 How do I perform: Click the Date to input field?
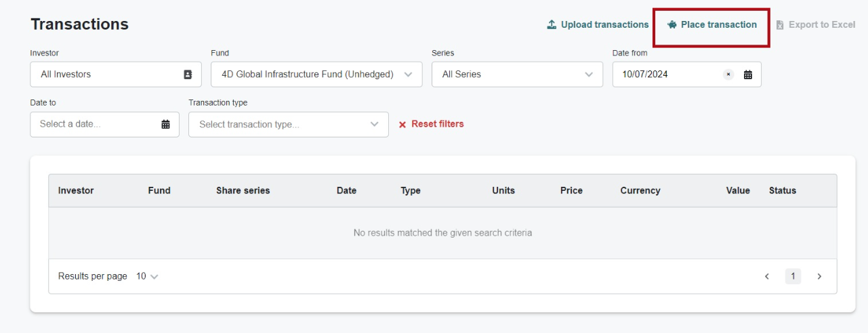click(95, 125)
